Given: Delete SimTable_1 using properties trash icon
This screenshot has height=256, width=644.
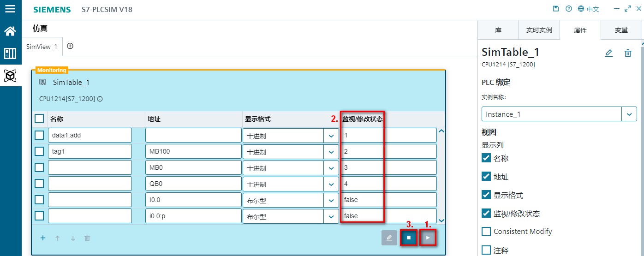Looking at the screenshot, I should pos(627,53).
